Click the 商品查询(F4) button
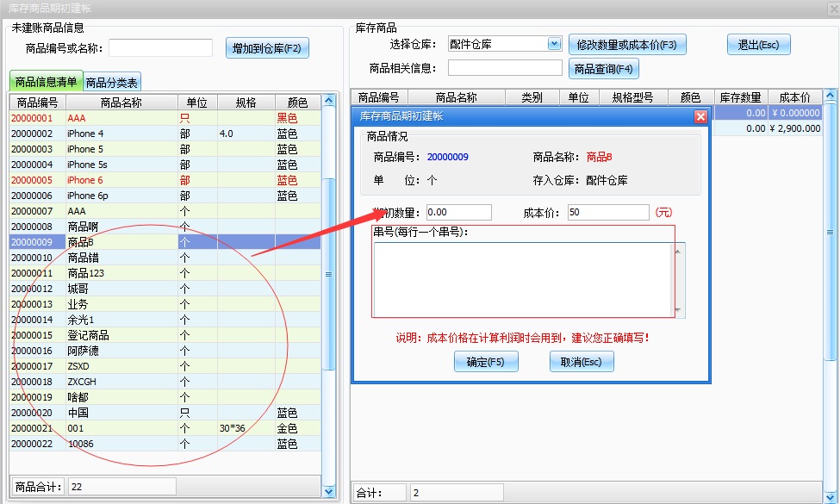 tap(603, 69)
